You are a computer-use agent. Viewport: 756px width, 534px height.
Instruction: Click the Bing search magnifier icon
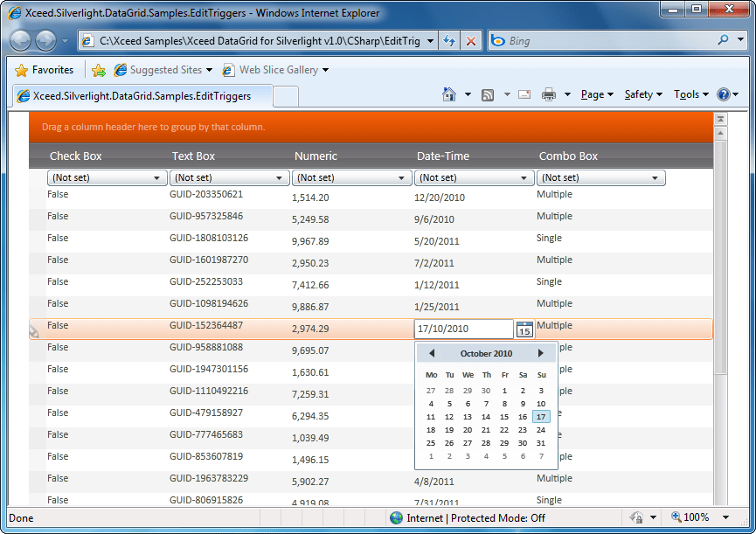(x=724, y=40)
